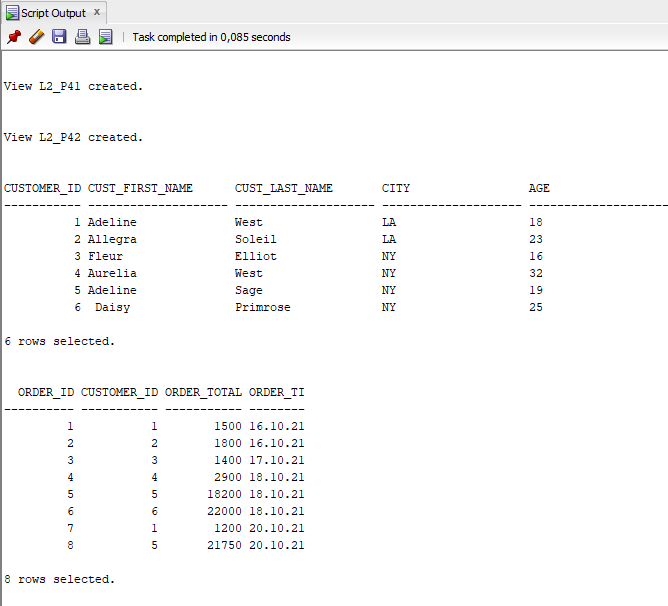Select the 'View L2_P42 created.' line
The height and width of the screenshot is (606, 668).
73,138
